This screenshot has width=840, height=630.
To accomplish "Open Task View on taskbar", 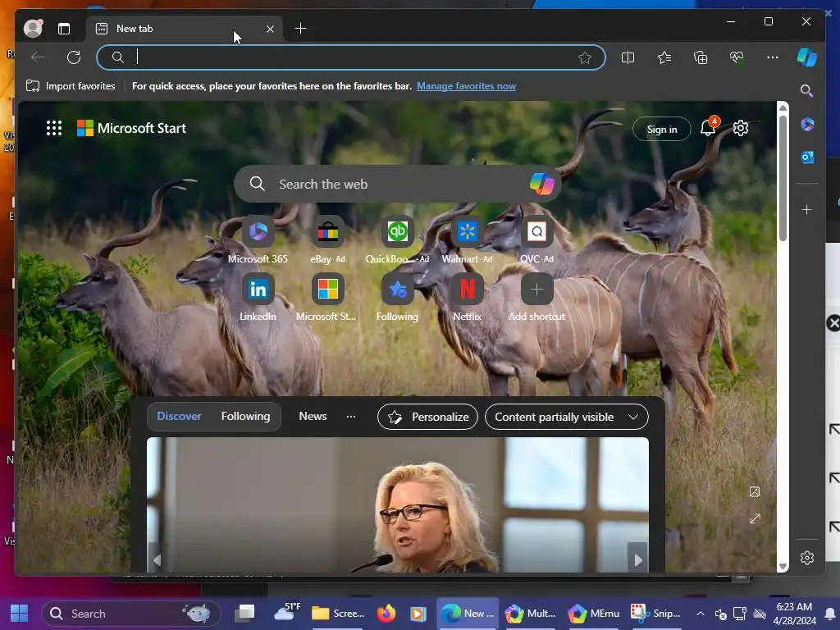I will click(245, 613).
